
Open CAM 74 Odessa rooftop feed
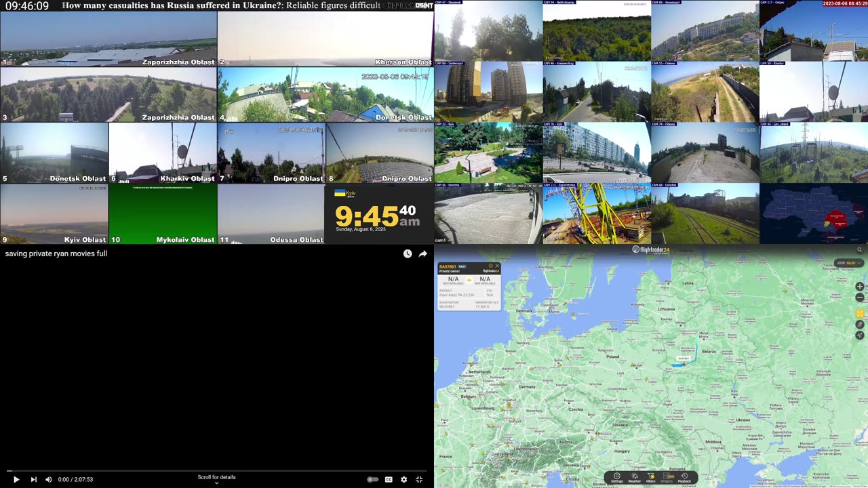pyautogui.click(x=705, y=152)
